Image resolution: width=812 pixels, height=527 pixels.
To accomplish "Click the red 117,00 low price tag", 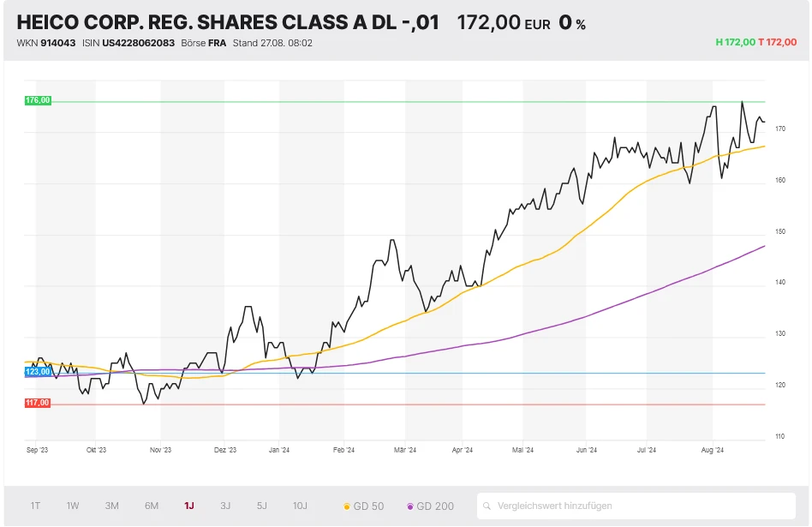I will pos(39,403).
